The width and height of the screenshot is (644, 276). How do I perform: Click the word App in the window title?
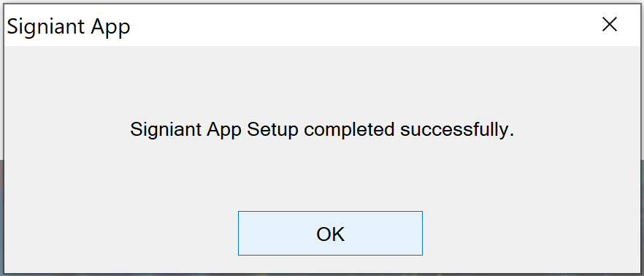tap(110, 28)
